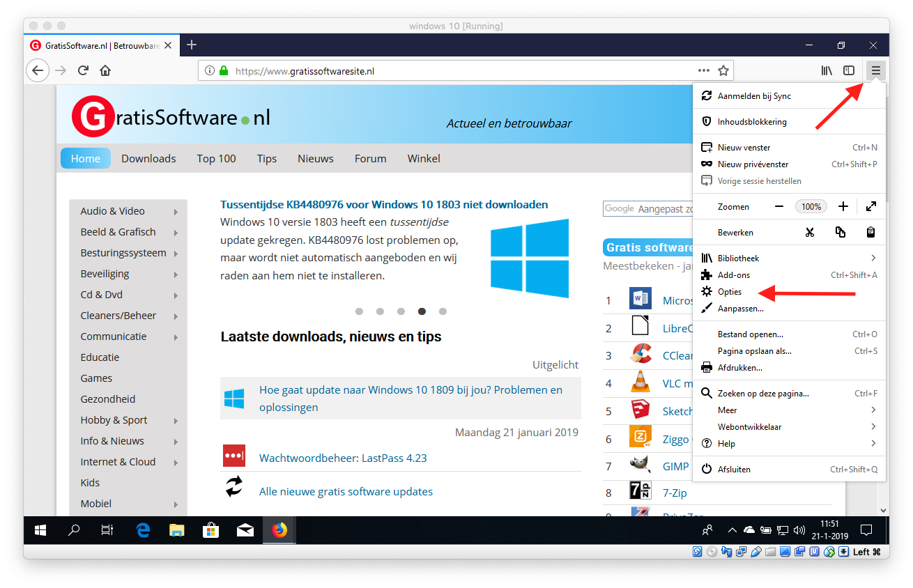Open the Wachtwoordbeheer: LastPass 4.23 link
913x588 pixels.
click(x=343, y=458)
